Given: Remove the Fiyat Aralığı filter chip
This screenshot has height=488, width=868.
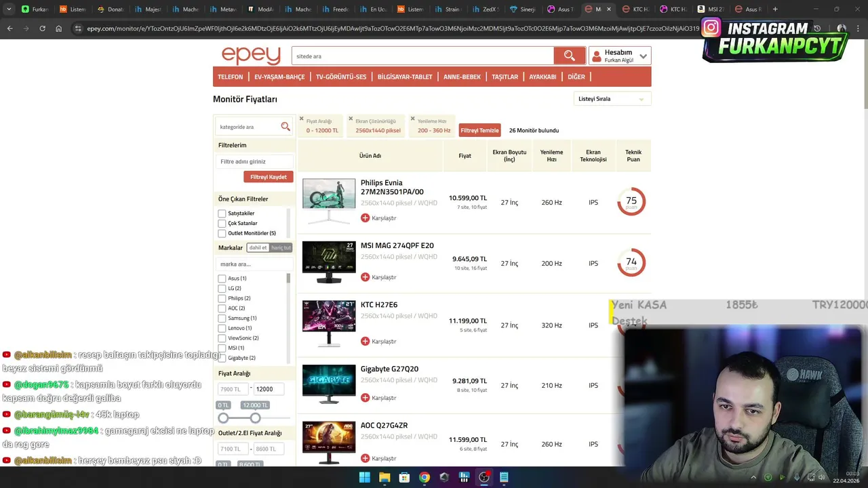Looking at the screenshot, I should pyautogui.click(x=302, y=119).
